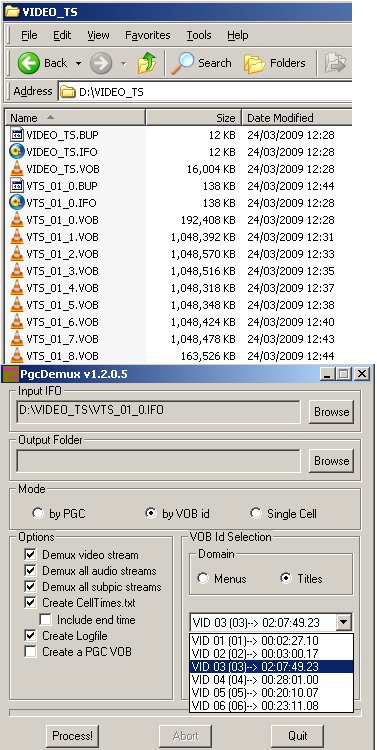Click the folder icon in Address bar
This screenshot has width=377, height=750.
(68, 92)
